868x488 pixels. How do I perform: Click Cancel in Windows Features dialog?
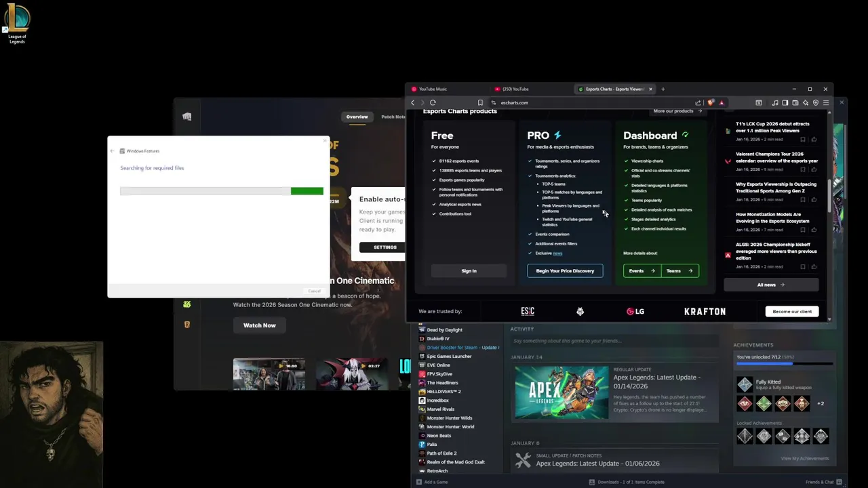pyautogui.click(x=314, y=291)
